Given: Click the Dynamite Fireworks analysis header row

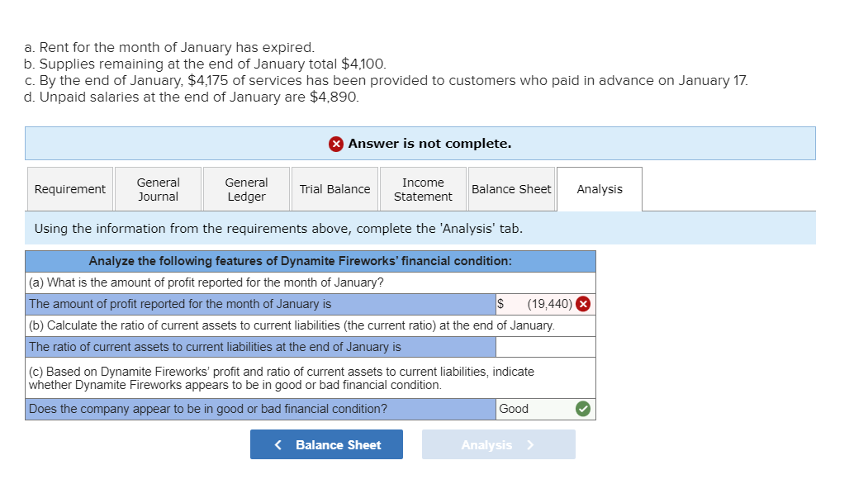Looking at the screenshot, I should pyautogui.click(x=311, y=260).
